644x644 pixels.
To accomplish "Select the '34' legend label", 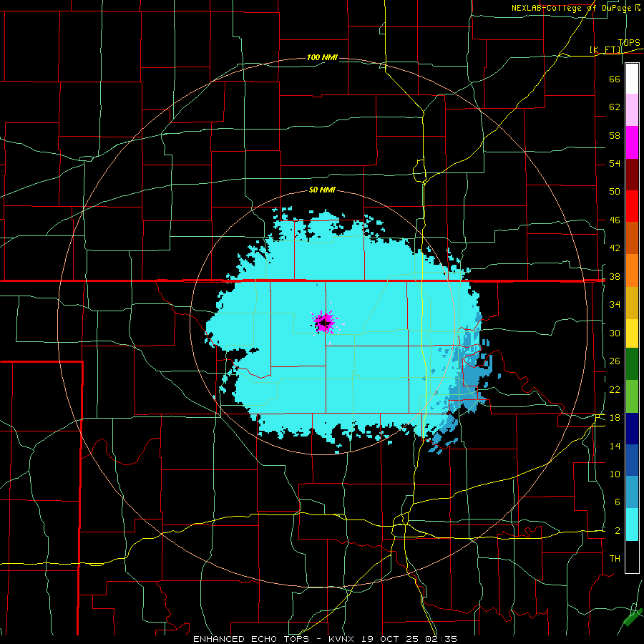I will [615, 304].
